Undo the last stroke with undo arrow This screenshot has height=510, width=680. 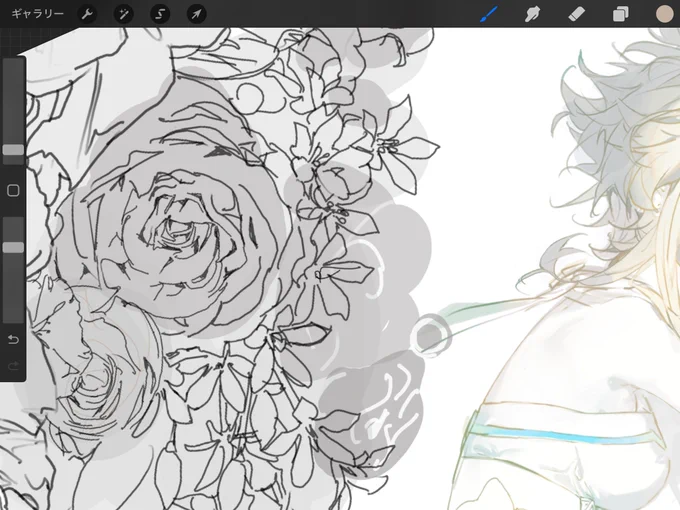13,339
